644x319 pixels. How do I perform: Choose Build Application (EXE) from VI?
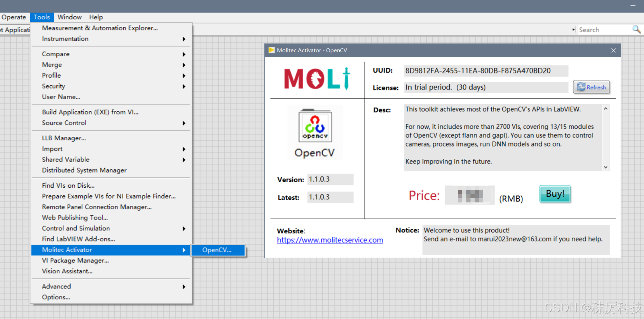pos(111,112)
